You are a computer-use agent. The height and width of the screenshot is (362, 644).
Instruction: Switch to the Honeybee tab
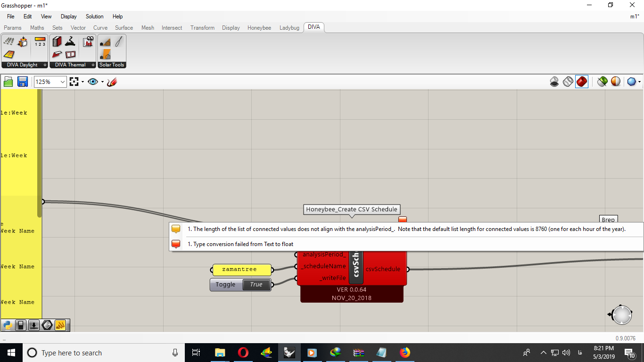(x=259, y=28)
